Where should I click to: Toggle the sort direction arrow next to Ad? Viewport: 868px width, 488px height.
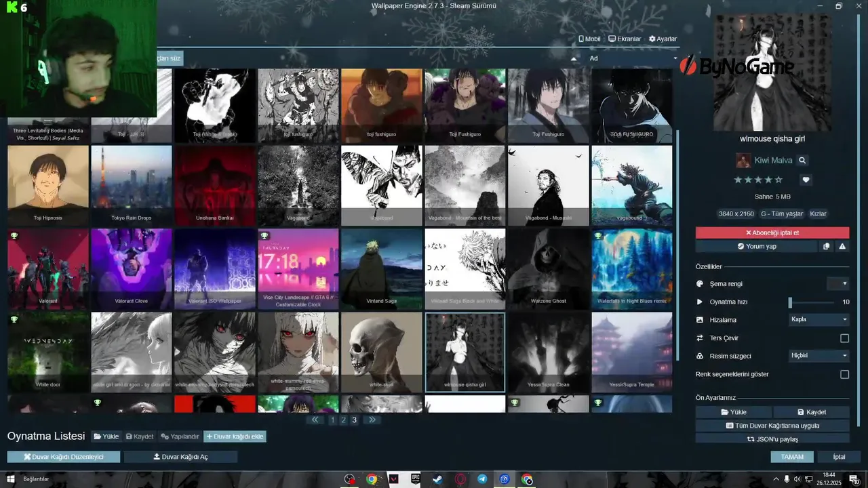tap(574, 59)
